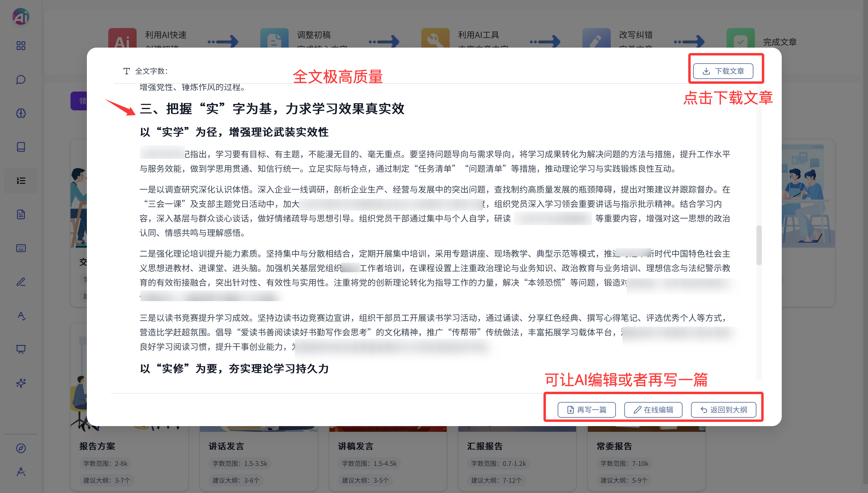868x493 pixels.
Task: Click the keyboard icon in sidebar
Action: coord(21,248)
